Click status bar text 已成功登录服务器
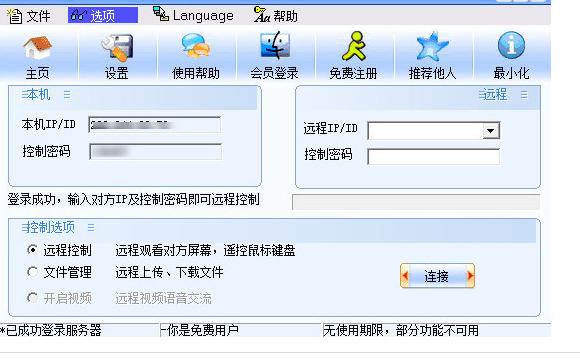 pos(54,330)
